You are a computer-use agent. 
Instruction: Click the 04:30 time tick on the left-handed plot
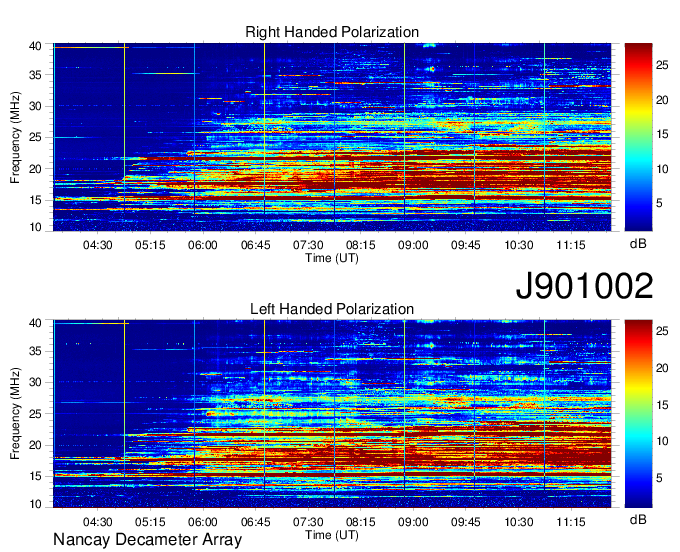(98, 522)
